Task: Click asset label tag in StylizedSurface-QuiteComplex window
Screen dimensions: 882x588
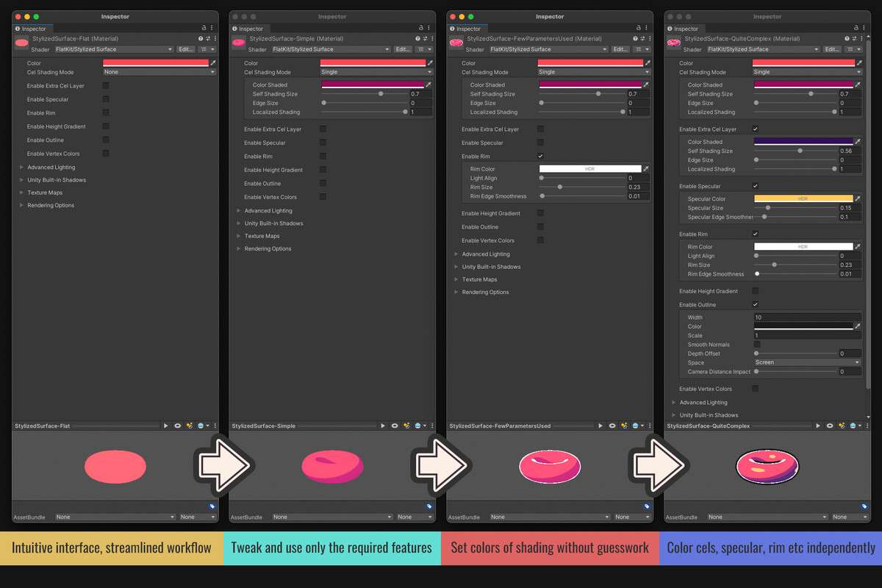Action: click(865, 506)
